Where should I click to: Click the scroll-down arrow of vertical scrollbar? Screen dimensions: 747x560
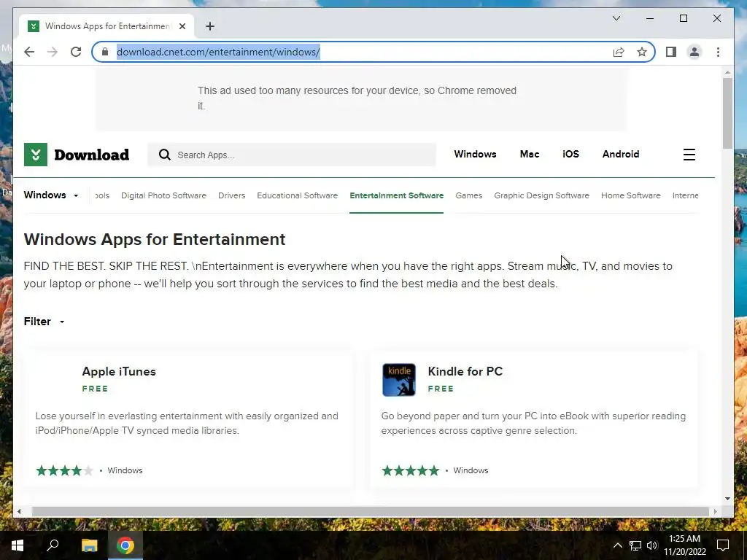(727, 499)
